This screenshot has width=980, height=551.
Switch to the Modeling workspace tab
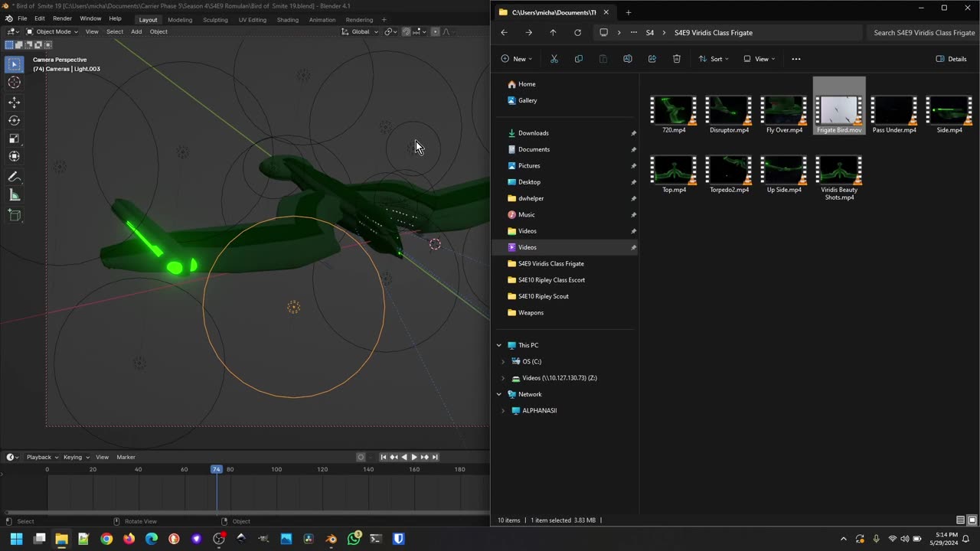click(x=180, y=19)
